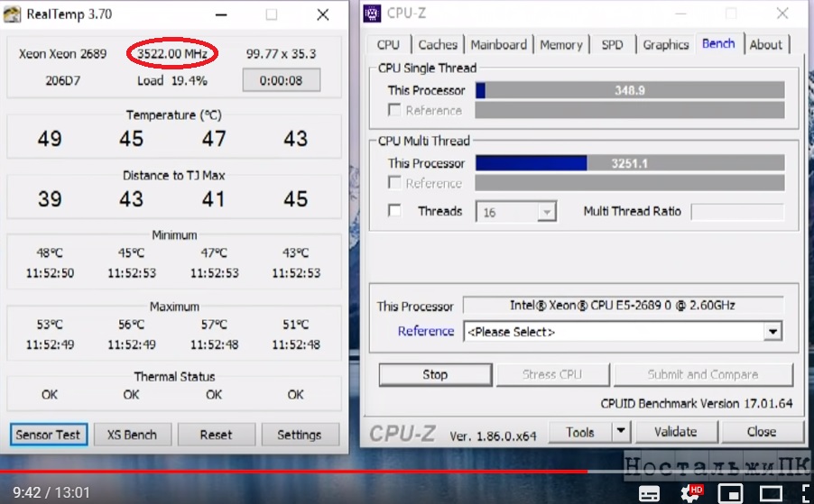Image resolution: width=814 pixels, height=504 pixels.
Task: View the Graphics tab
Action: (665, 44)
